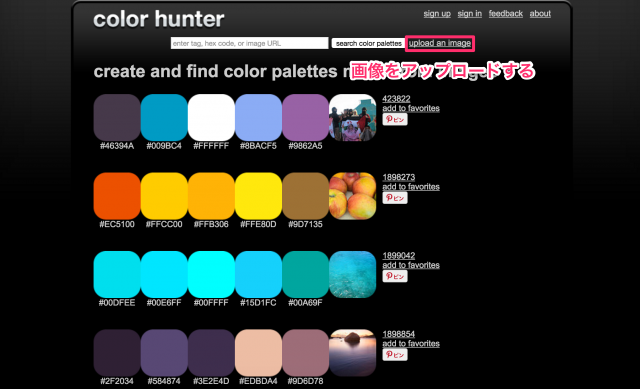This screenshot has height=389, width=640.
Task: Select the dark #2F2034 swatch
Action: [x=117, y=353]
